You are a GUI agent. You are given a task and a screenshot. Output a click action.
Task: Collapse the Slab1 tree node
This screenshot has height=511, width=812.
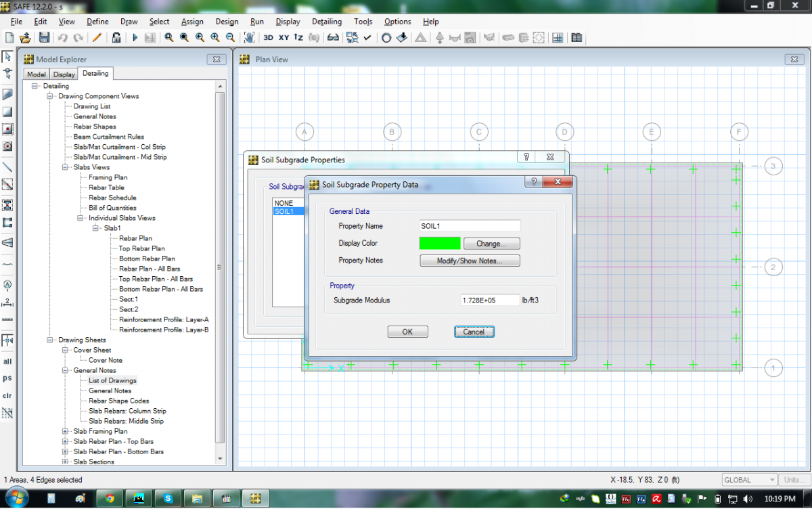coord(96,228)
